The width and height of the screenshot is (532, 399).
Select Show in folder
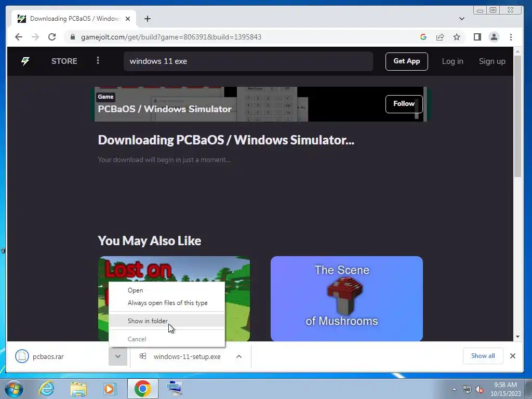coord(167,321)
